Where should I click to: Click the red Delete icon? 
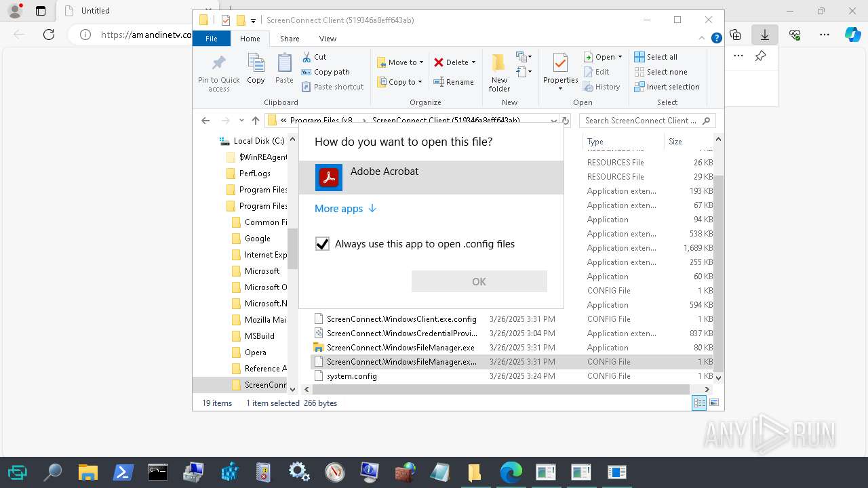tap(439, 62)
